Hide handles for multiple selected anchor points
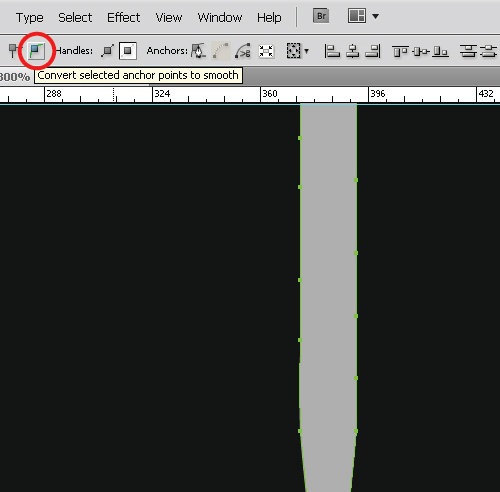Image resolution: width=500 pixels, height=492 pixels. [x=128, y=51]
